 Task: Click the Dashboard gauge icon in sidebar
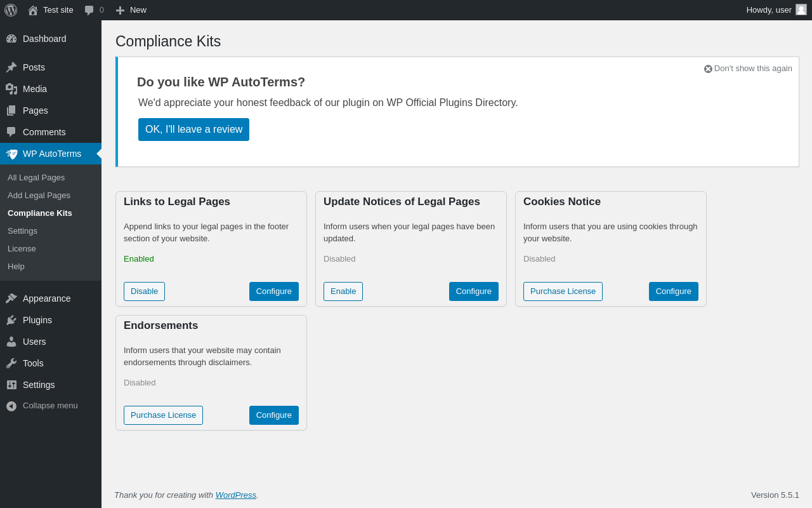[11, 39]
